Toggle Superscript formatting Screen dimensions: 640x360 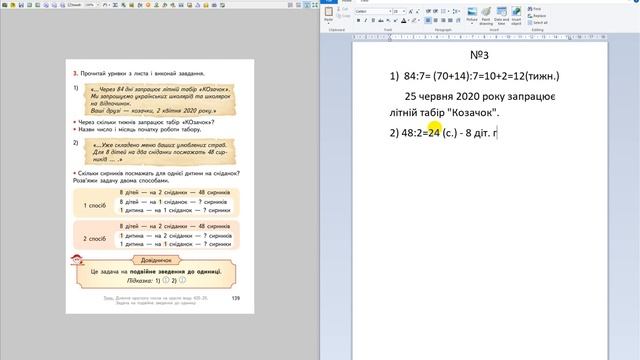[396, 20]
